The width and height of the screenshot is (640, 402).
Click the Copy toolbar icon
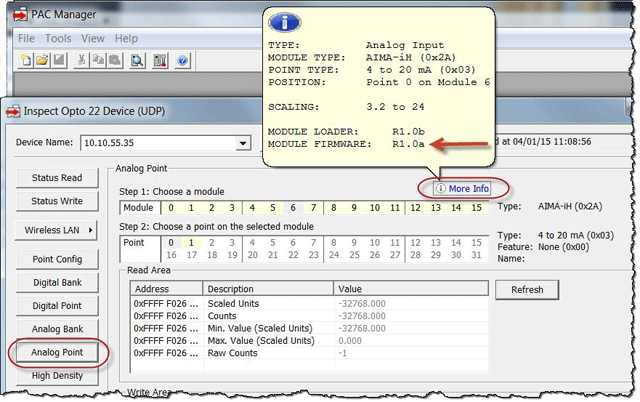(98, 61)
